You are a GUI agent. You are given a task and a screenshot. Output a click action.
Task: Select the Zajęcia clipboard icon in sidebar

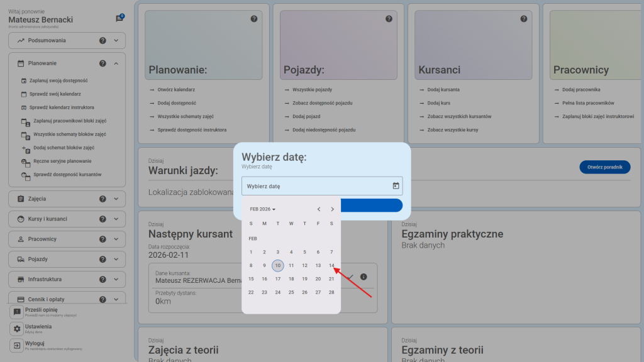tap(21, 199)
